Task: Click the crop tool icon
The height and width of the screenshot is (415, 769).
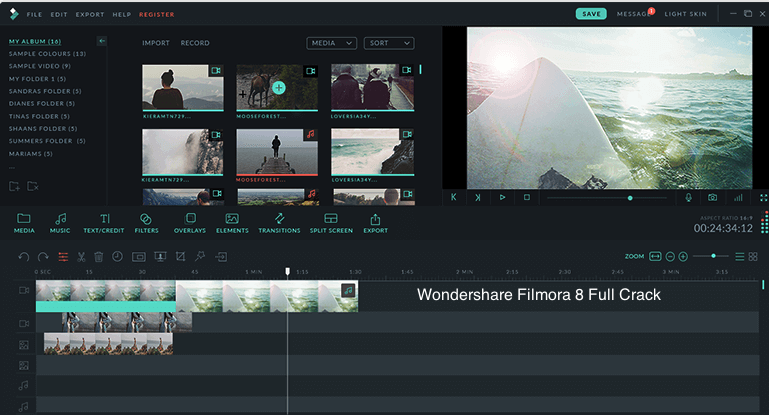Action: point(180,257)
